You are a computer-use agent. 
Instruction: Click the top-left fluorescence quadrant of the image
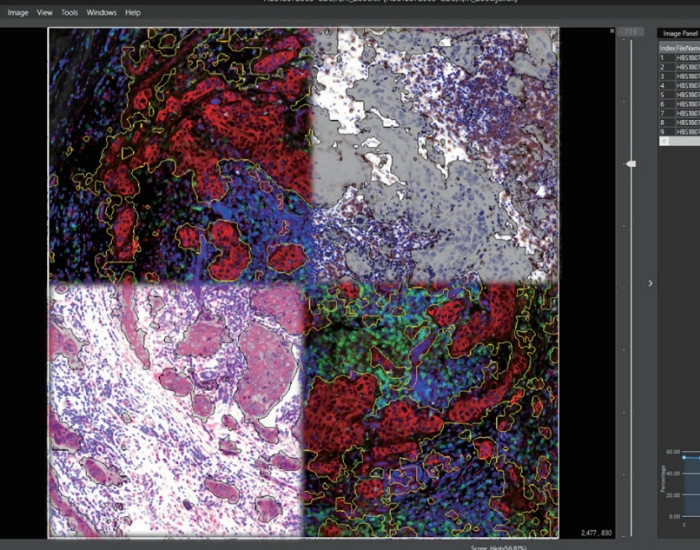tap(180, 154)
